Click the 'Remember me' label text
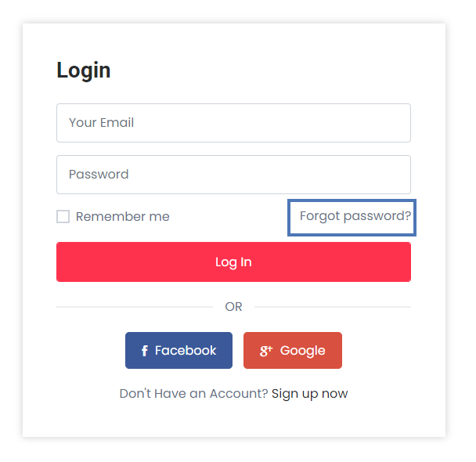 point(122,217)
